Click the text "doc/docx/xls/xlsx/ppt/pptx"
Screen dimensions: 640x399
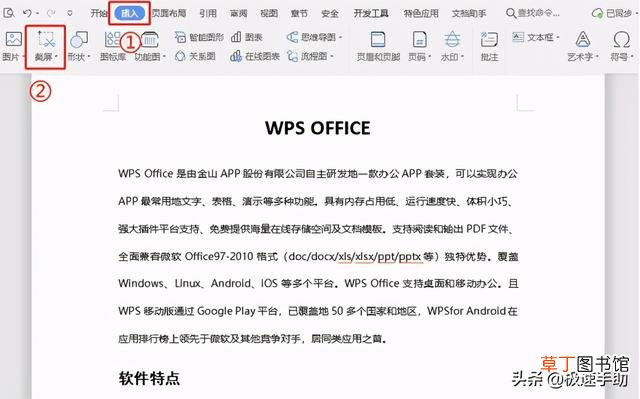click(x=354, y=257)
